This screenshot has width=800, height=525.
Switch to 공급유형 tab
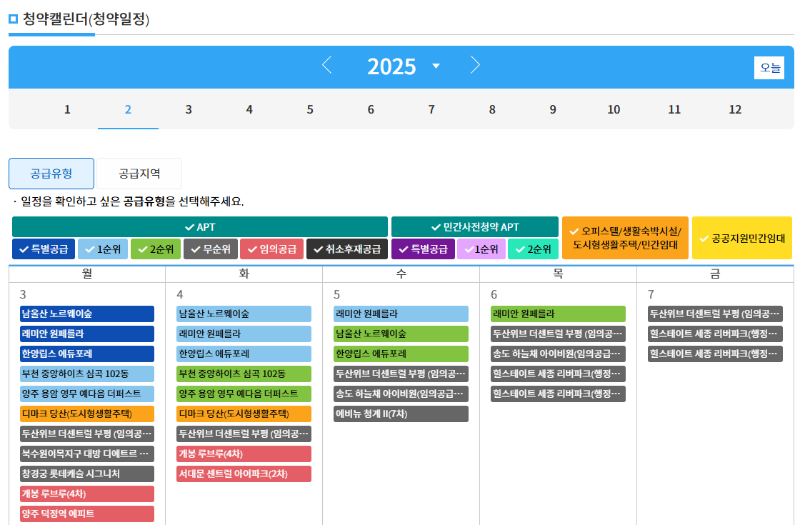click(51, 173)
